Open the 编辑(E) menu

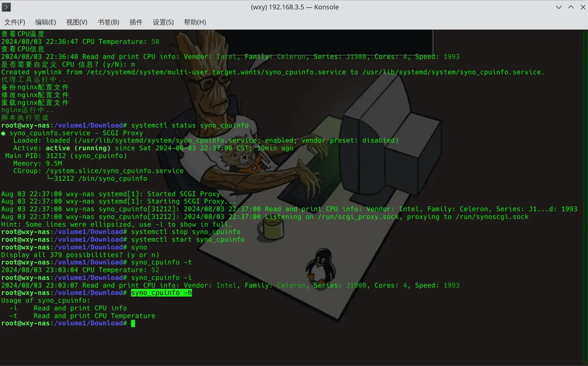tap(45, 22)
